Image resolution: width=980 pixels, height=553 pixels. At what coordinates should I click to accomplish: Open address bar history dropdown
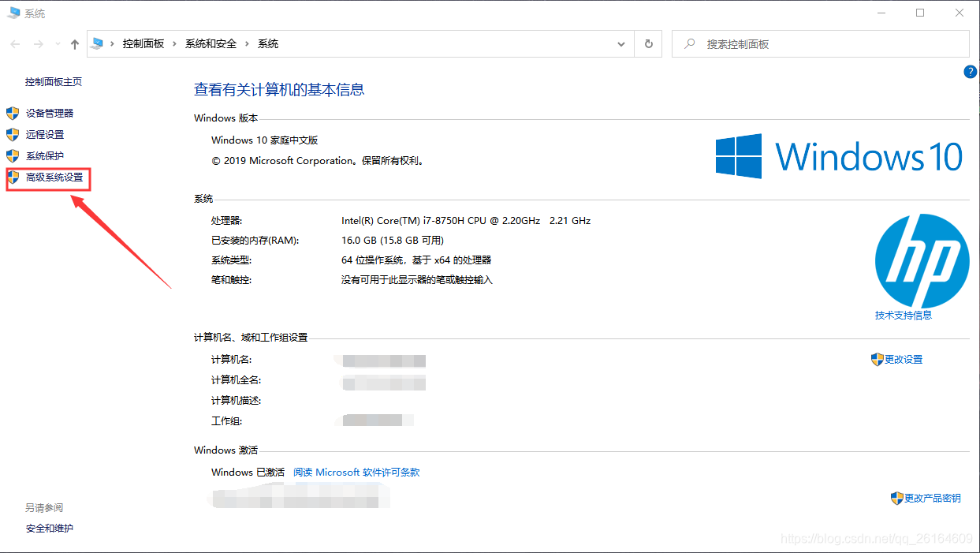[x=622, y=44]
